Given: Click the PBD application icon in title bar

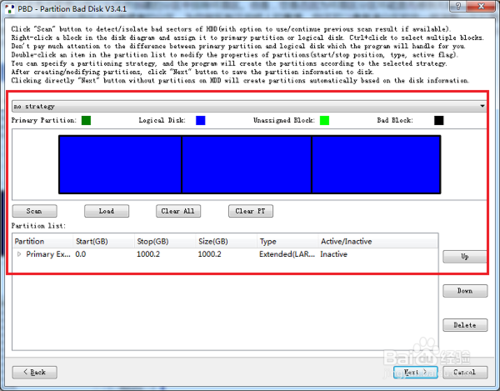Looking at the screenshot, I should coord(10,9).
